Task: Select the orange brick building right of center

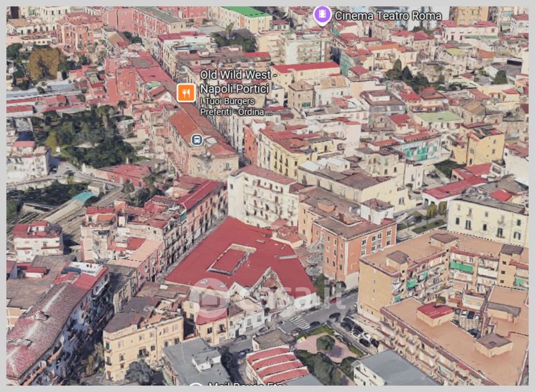Action: [x=353, y=242]
